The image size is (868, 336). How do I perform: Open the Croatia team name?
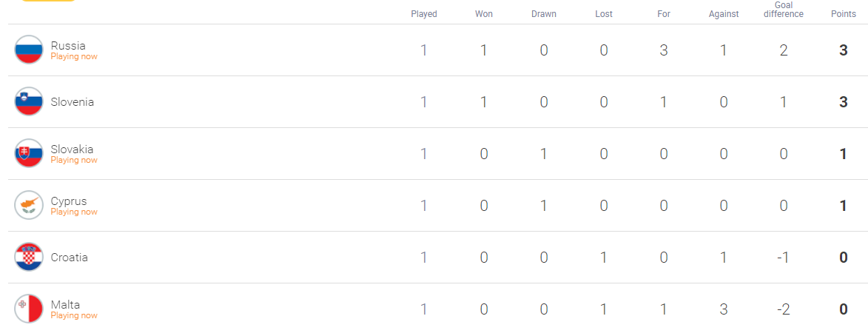tap(70, 258)
